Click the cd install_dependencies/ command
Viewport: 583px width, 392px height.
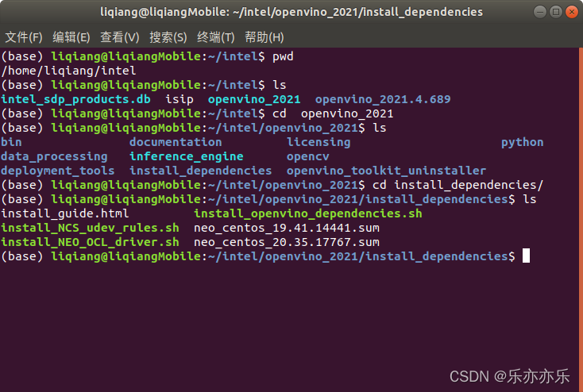click(458, 185)
